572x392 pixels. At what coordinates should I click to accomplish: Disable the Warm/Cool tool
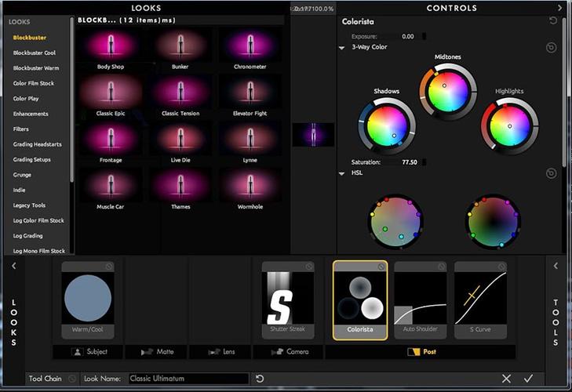pyautogui.click(x=109, y=267)
